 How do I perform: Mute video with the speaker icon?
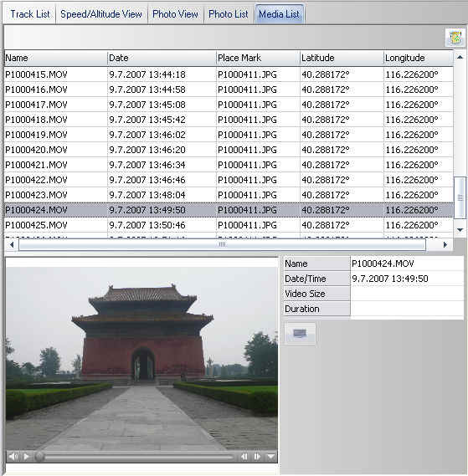click(x=13, y=456)
